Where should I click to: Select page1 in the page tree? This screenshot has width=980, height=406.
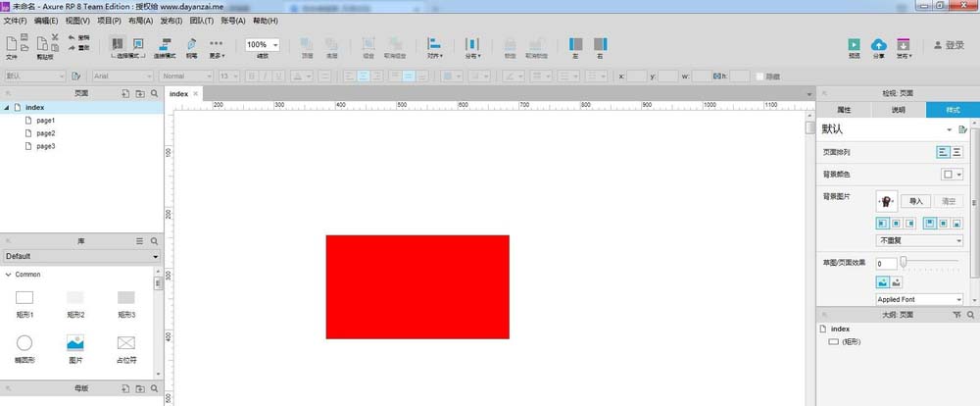(46, 120)
